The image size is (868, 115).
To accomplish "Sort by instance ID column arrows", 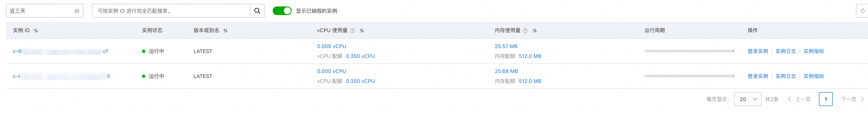I will pos(36,30).
